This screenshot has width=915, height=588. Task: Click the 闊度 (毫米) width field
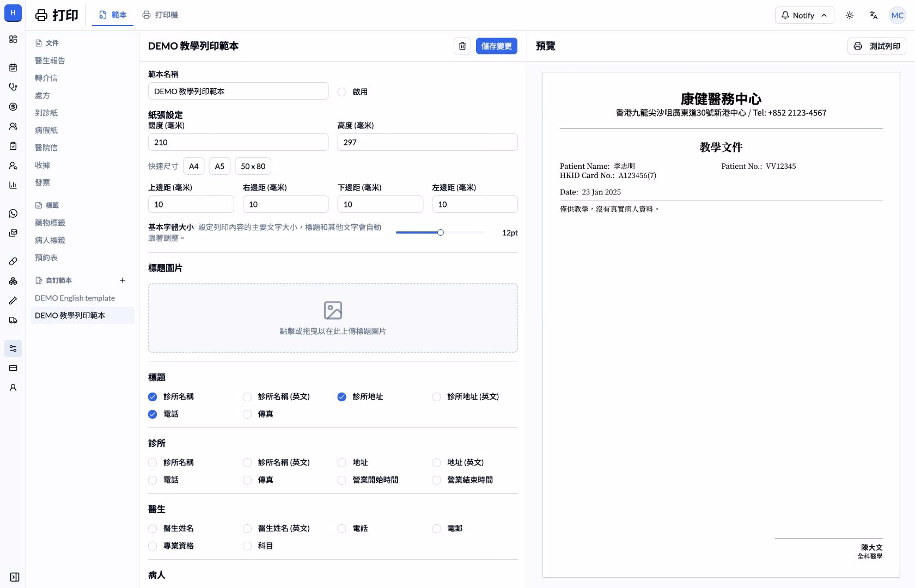click(238, 142)
